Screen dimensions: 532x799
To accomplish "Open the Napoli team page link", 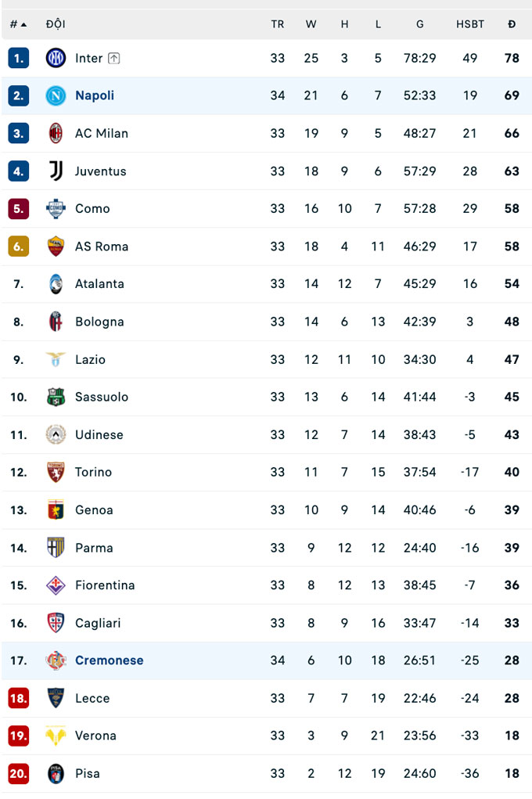I will pyautogui.click(x=94, y=95).
